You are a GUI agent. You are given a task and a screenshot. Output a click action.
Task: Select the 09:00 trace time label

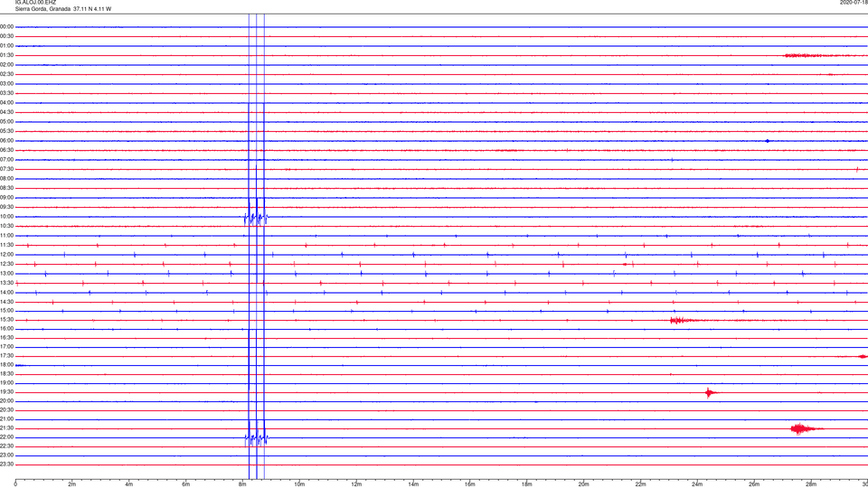coord(6,198)
